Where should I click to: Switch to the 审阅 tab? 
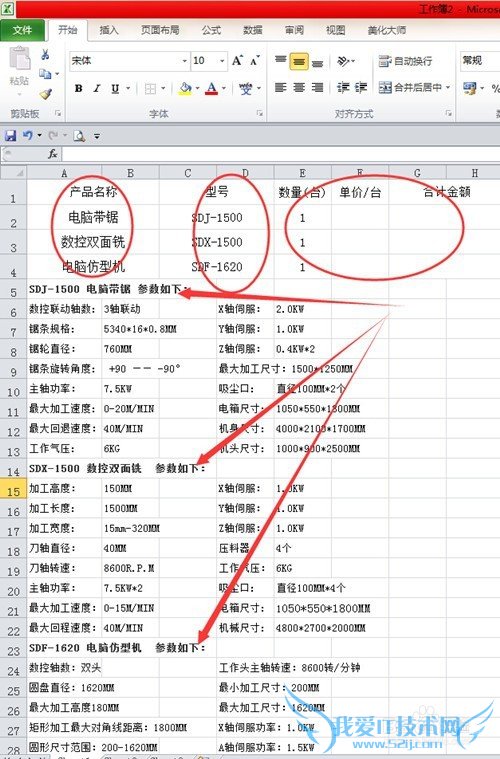click(294, 30)
